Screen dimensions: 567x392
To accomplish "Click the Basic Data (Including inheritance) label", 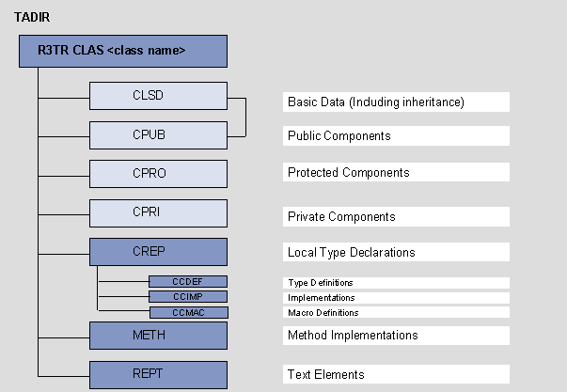I will click(x=395, y=102).
